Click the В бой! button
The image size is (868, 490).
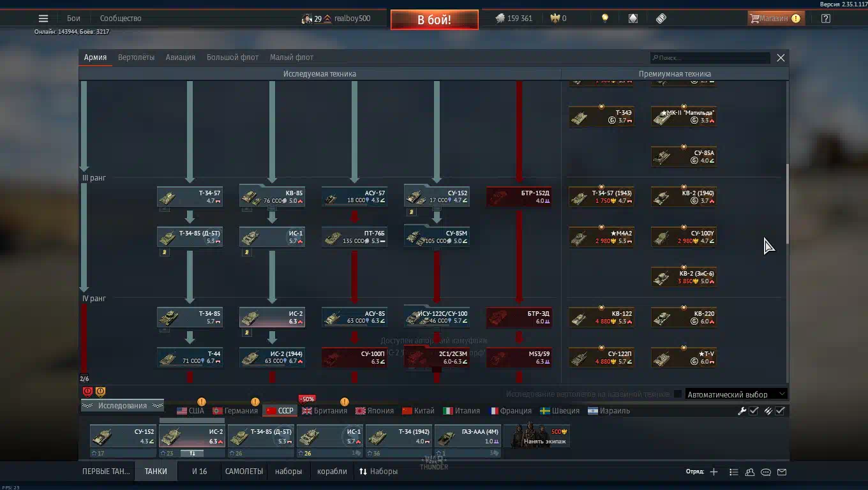point(434,20)
